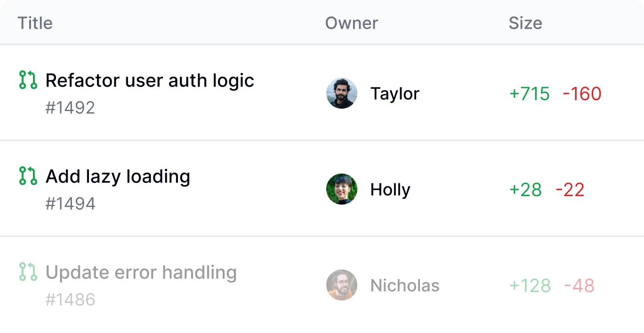Click pull request icon beside Add lazy loading
This screenshot has width=644, height=333.
coord(28,176)
